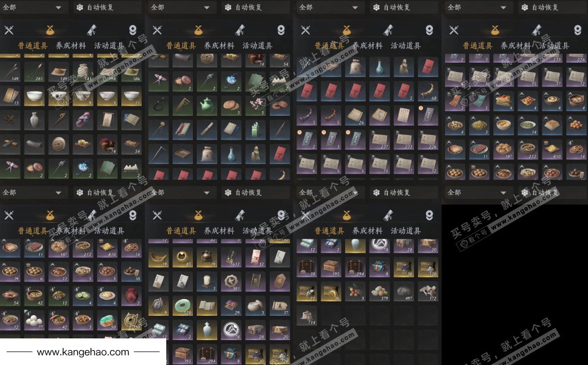The image size is (588, 365).
Task: Select the mushroom item with count 172
Action: click(428, 291)
